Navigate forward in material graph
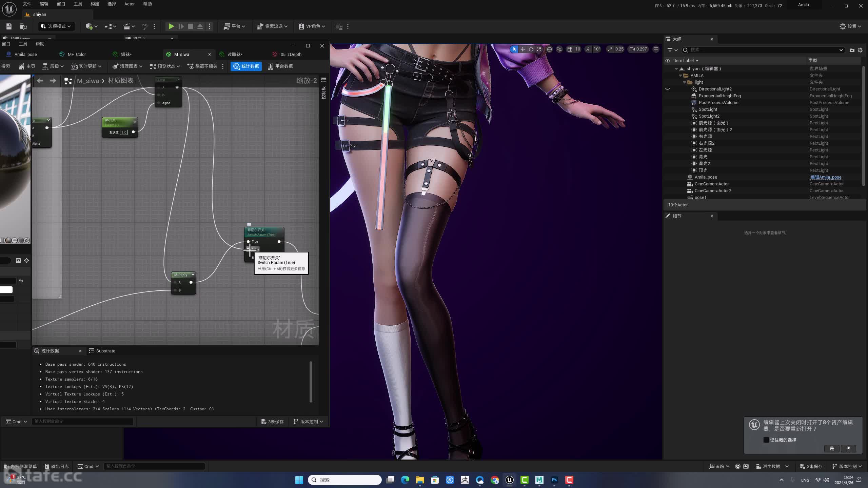Screen dimensions: 868x488 (53, 81)
